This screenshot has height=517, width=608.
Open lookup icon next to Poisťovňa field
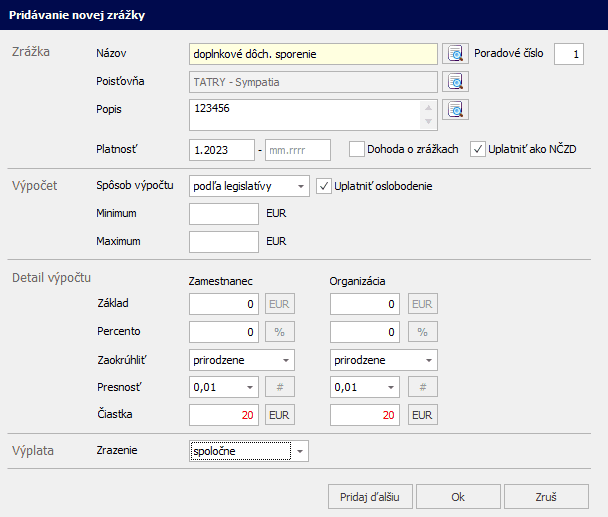click(x=456, y=82)
